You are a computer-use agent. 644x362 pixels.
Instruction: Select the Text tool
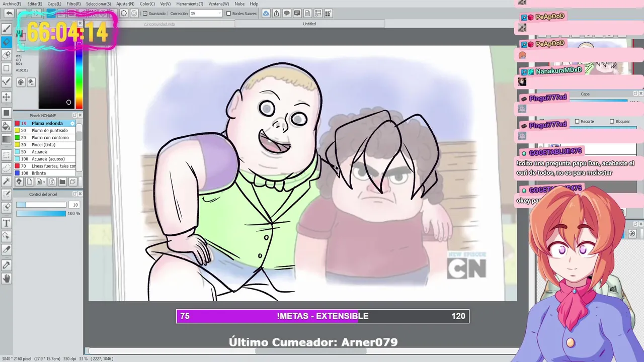7,223
